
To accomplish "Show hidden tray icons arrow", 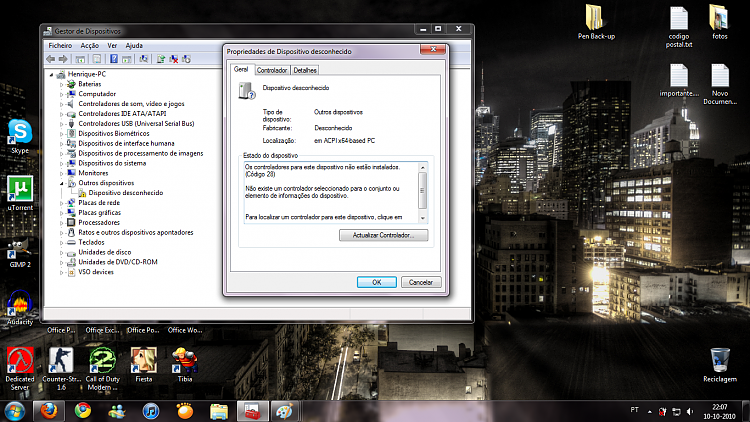I will coord(650,411).
